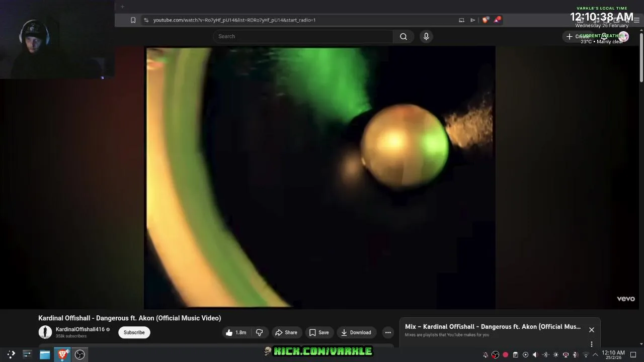Save the video to a playlist
This screenshot has height=362, width=644.
tap(319, 332)
